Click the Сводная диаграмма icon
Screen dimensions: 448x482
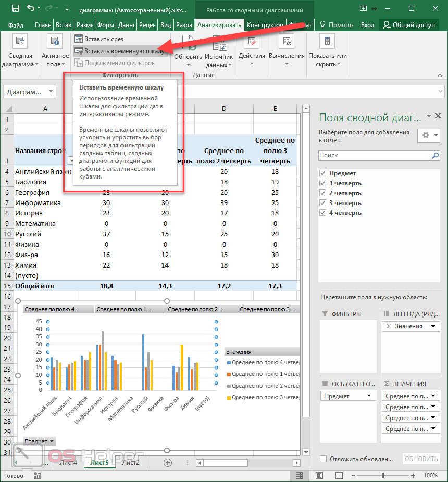tap(20, 42)
